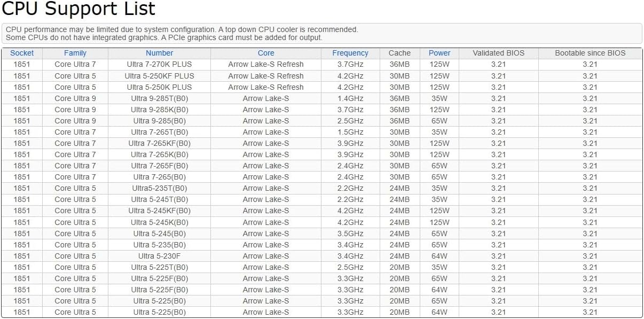Select Core Ultra 9 in the Ultra 9-285(B0) row
The height and width of the screenshot is (319, 644).
(x=75, y=121)
